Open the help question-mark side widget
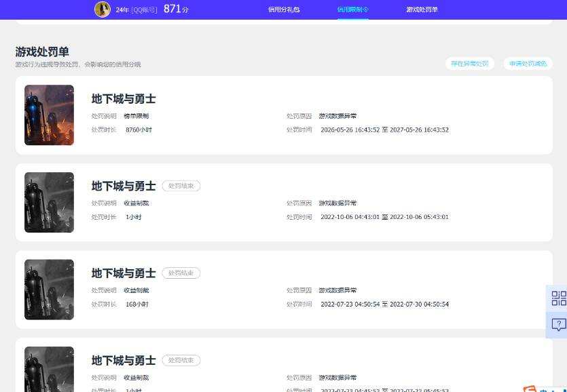Screen dimensions: 567x392 tap(559, 325)
